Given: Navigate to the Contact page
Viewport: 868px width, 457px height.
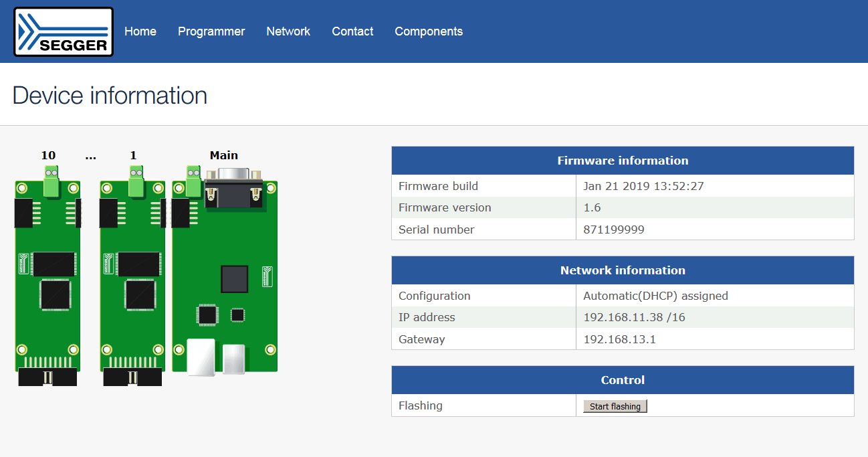Looking at the screenshot, I should [352, 31].
